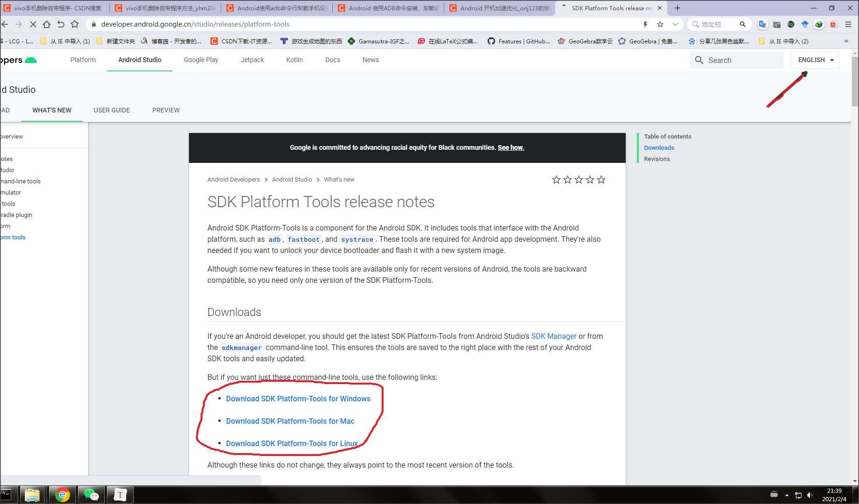Open the PDF extension icon
This screenshot has height=504, width=859.
[834, 24]
